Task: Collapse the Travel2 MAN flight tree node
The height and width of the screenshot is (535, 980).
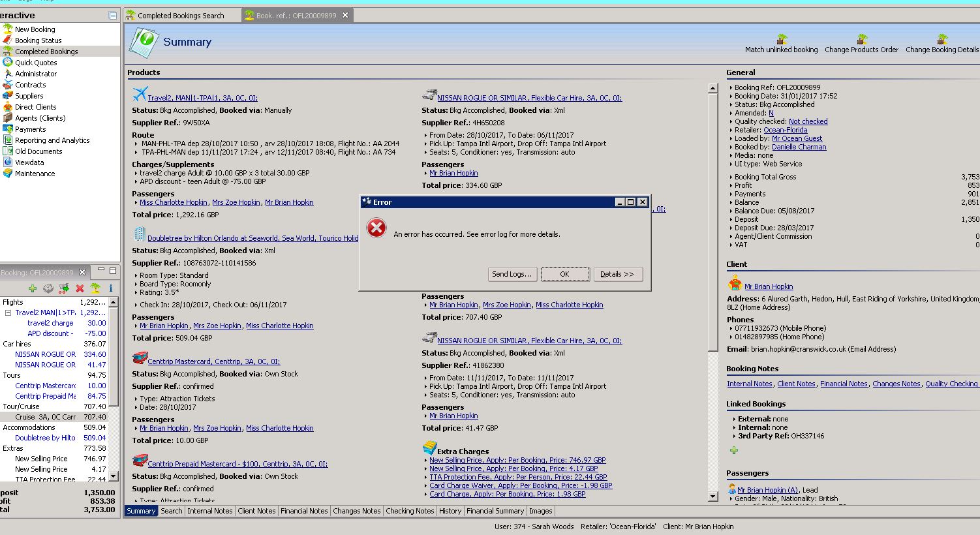Action: 8,313
